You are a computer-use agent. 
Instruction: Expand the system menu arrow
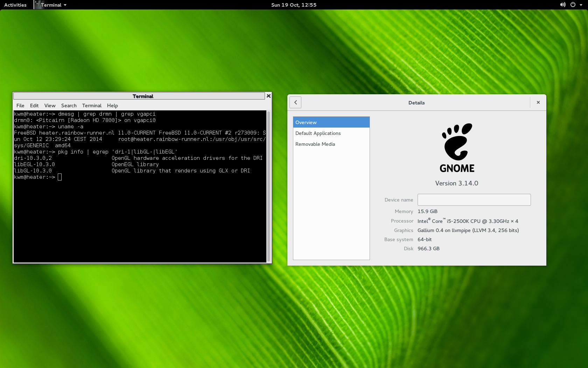pyautogui.click(x=581, y=5)
